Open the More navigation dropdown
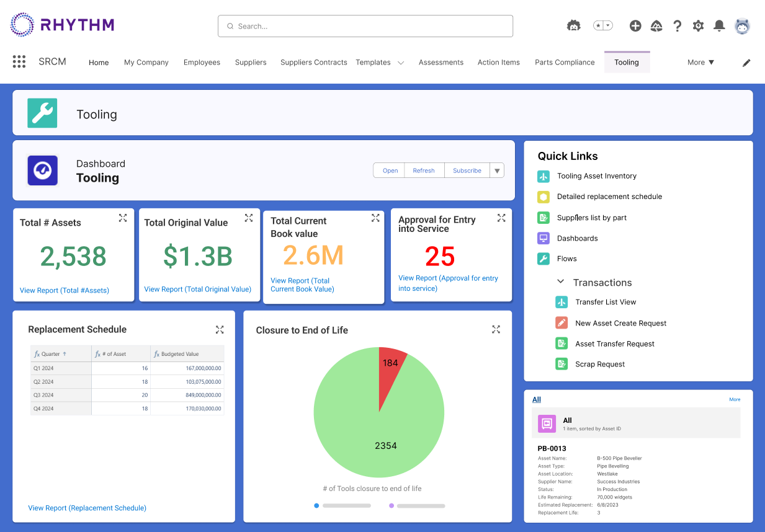765x532 pixels. point(700,62)
